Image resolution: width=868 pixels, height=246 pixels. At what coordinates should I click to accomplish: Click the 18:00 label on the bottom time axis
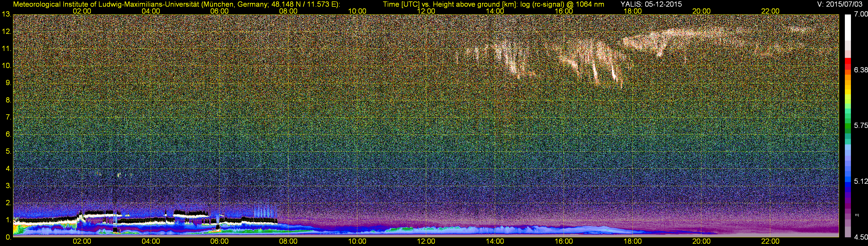click(632, 241)
